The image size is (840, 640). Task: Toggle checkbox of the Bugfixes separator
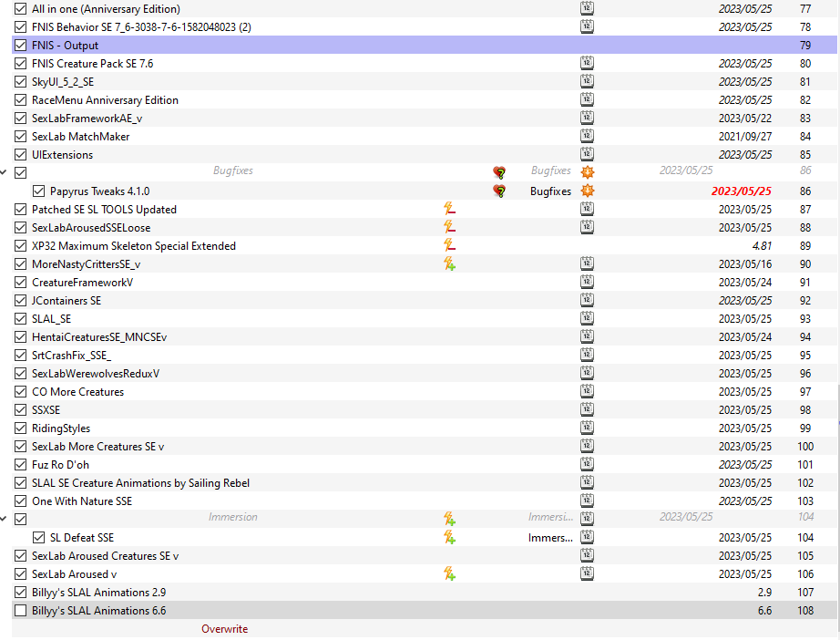coord(20,172)
